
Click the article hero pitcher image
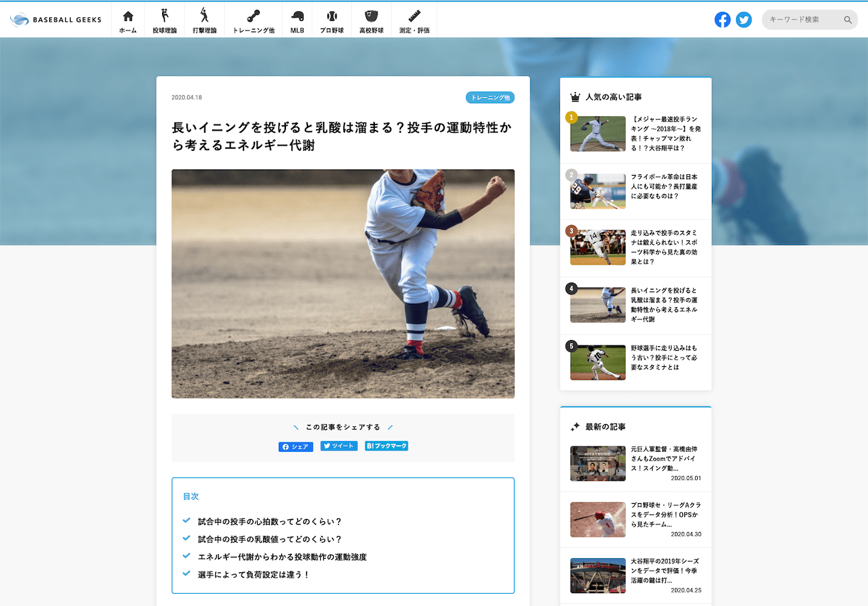[x=343, y=283]
